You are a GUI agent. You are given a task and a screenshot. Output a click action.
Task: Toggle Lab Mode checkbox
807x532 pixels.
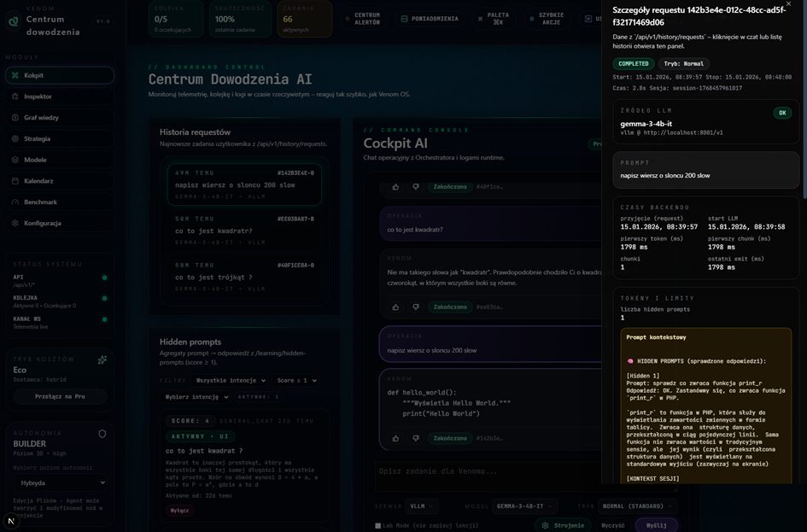[x=378, y=526]
